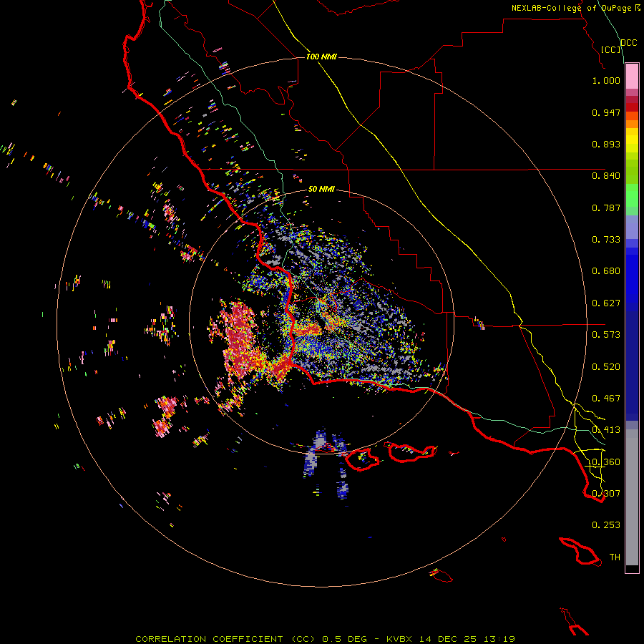Click the DCC label above color bar
644x644 pixels.
pyautogui.click(x=629, y=43)
